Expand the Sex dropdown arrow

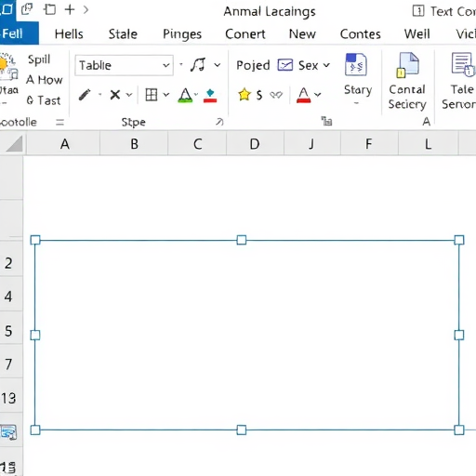tap(326, 65)
